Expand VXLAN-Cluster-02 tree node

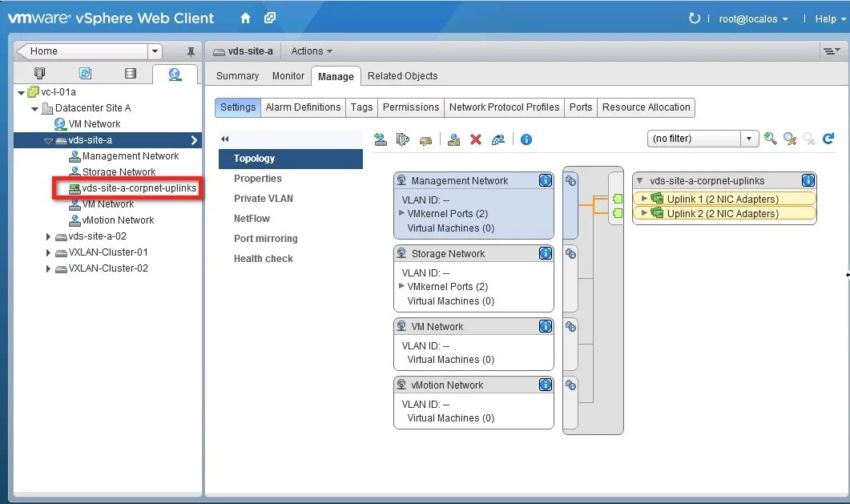pos(48,268)
